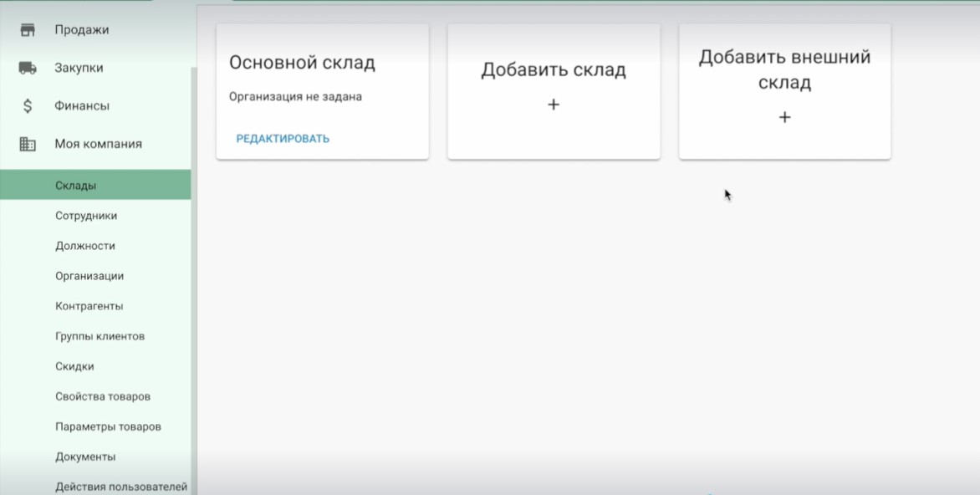Click the Добавить склад card title
The height and width of the screenshot is (495, 980).
pos(553,69)
